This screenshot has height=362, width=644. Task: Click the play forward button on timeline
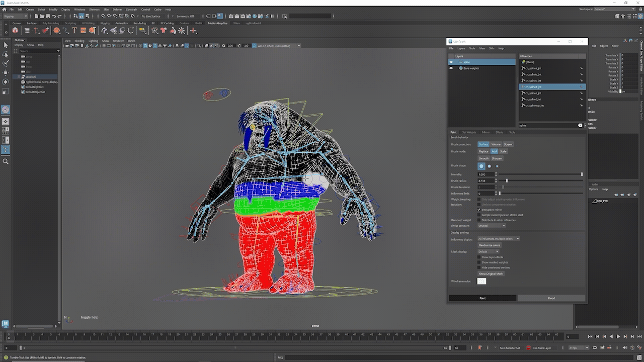618,337
